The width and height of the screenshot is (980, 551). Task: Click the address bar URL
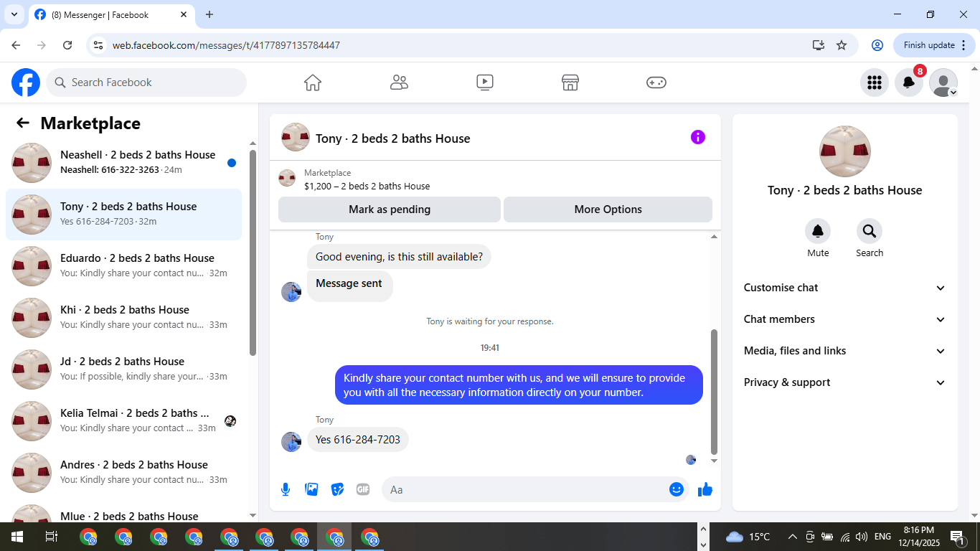(226, 45)
